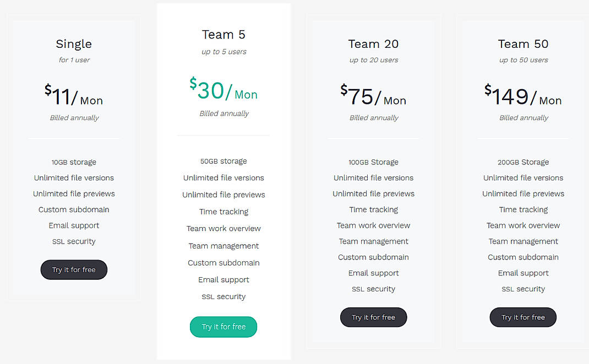This screenshot has width=589, height=364.
Task: Click the Team 50 plan heading
Action: (523, 44)
